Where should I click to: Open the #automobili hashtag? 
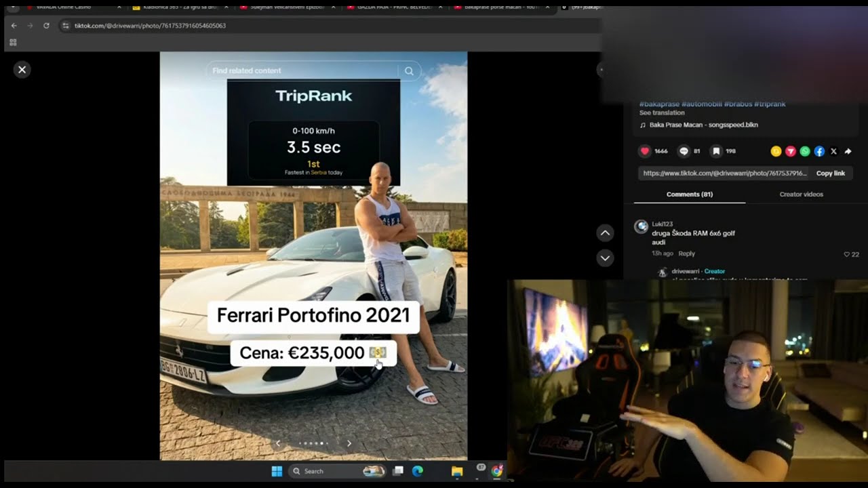(701, 104)
